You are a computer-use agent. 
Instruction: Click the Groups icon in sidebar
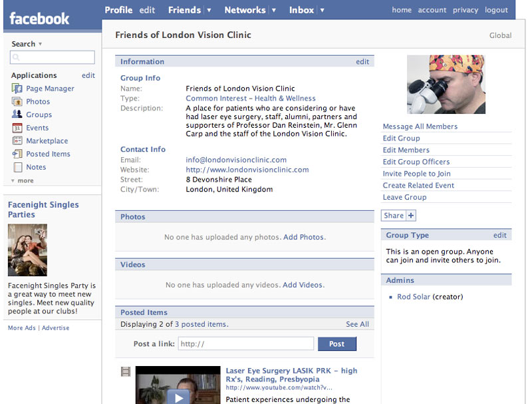[x=17, y=114]
